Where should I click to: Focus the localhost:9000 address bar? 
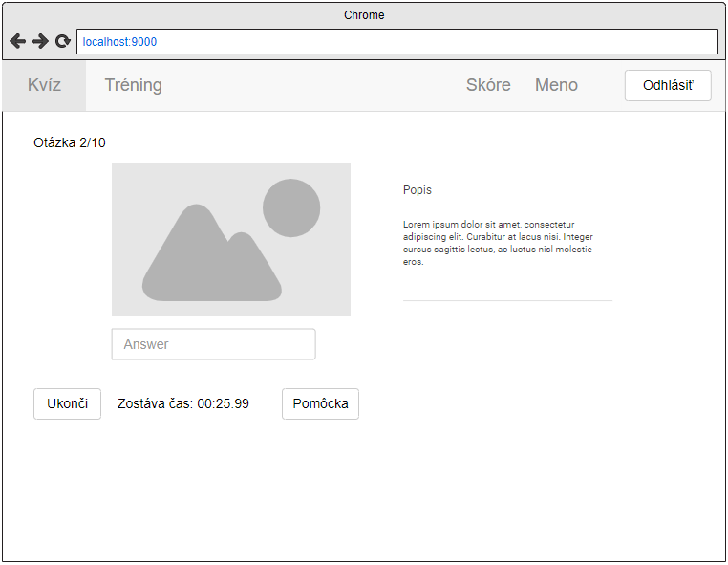click(396, 42)
